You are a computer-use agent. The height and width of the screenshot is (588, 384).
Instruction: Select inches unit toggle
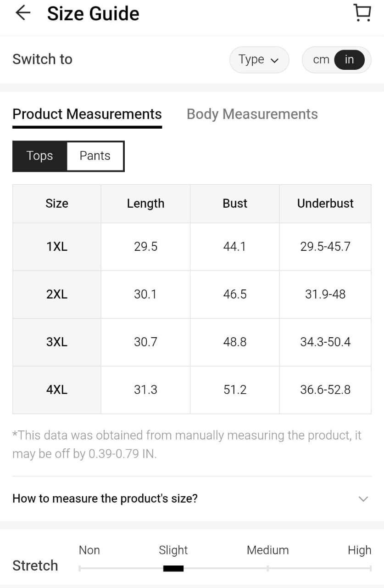coord(350,60)
